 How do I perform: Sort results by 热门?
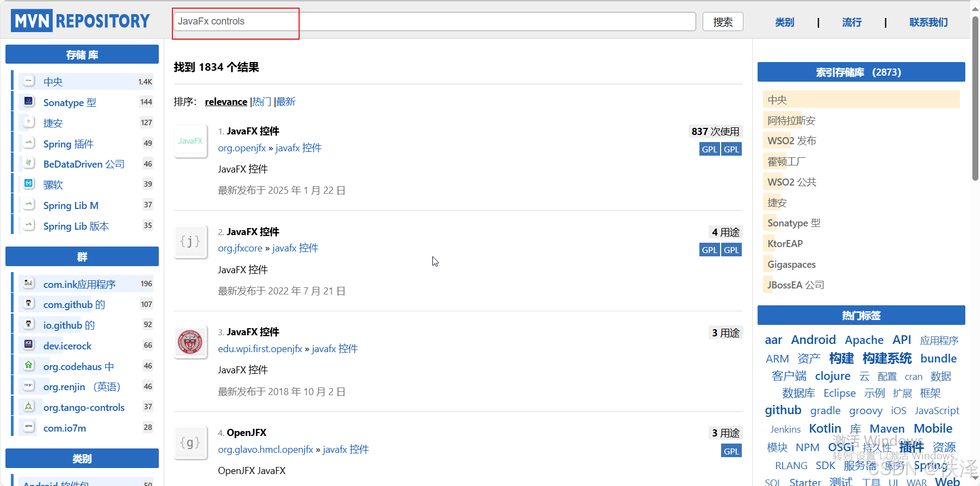tap(262, 102)
